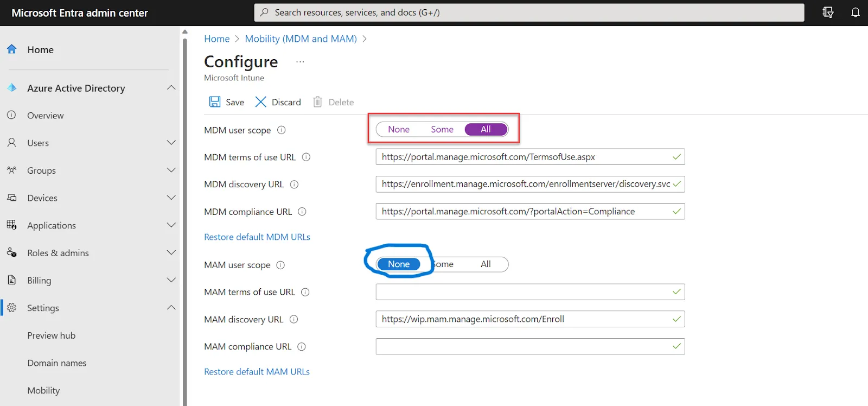
Task: Click Microsoft Entra admin center title
Action: (x=80, y=13)
